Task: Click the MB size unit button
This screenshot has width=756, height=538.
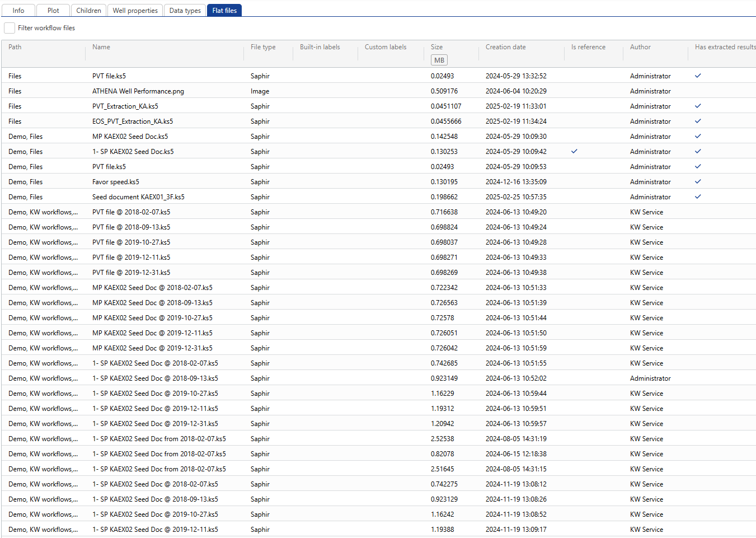Action: click(x=439, y=60)
